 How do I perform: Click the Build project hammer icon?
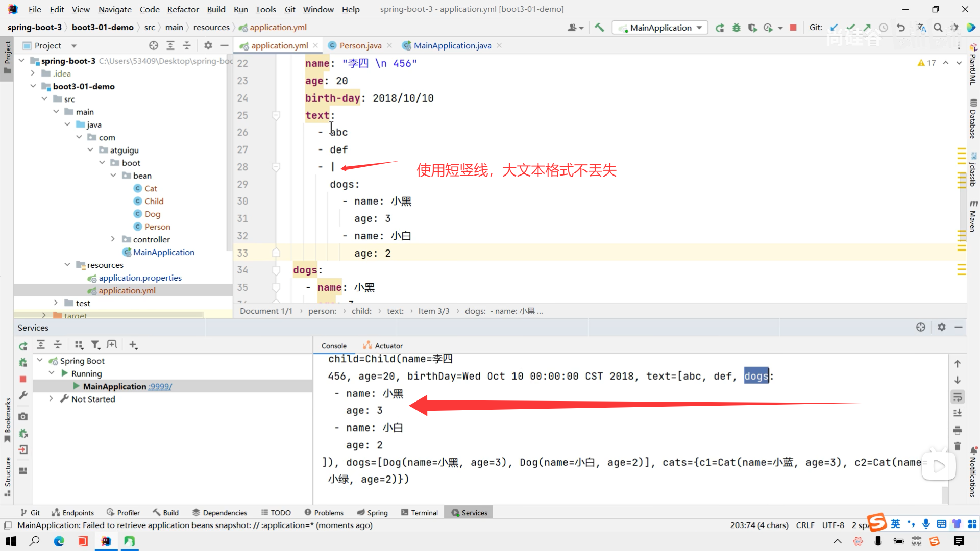pos(599,28)
